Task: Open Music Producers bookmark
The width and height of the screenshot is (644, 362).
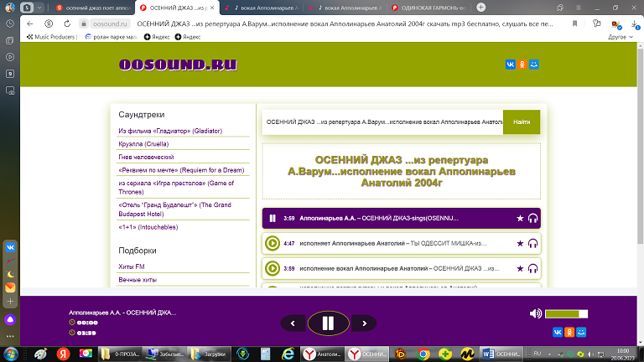Action: coord(51,37)
